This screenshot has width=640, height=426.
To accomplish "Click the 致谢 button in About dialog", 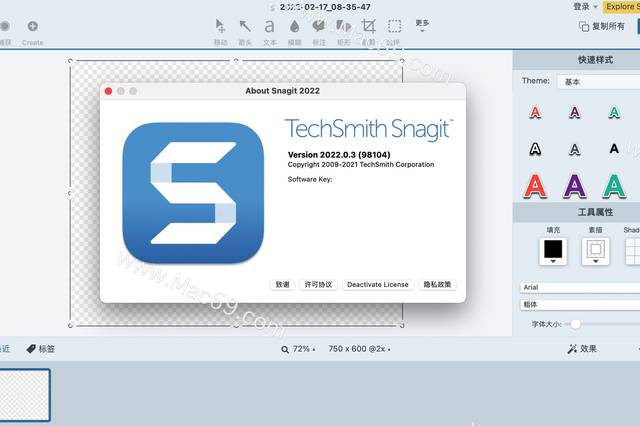I will [x=282, y=284].
